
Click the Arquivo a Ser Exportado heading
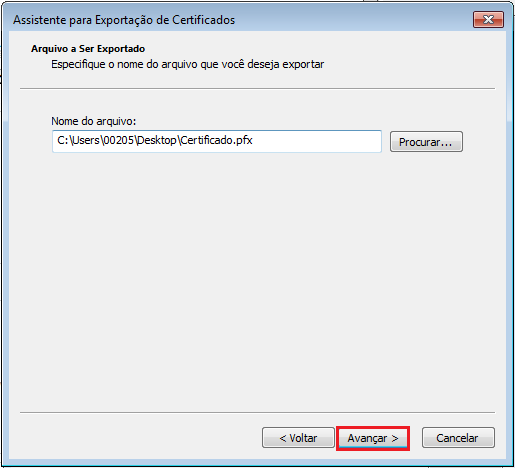coord(88,49)
